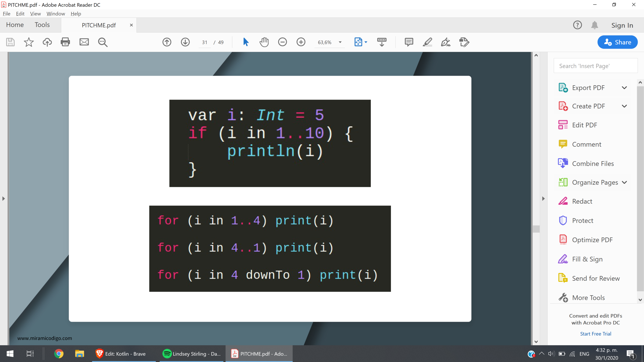Viewport: 644px width, 362px height.
Task: Click the blue Share button
Action: pyautogui.click(x=617, y=42)
